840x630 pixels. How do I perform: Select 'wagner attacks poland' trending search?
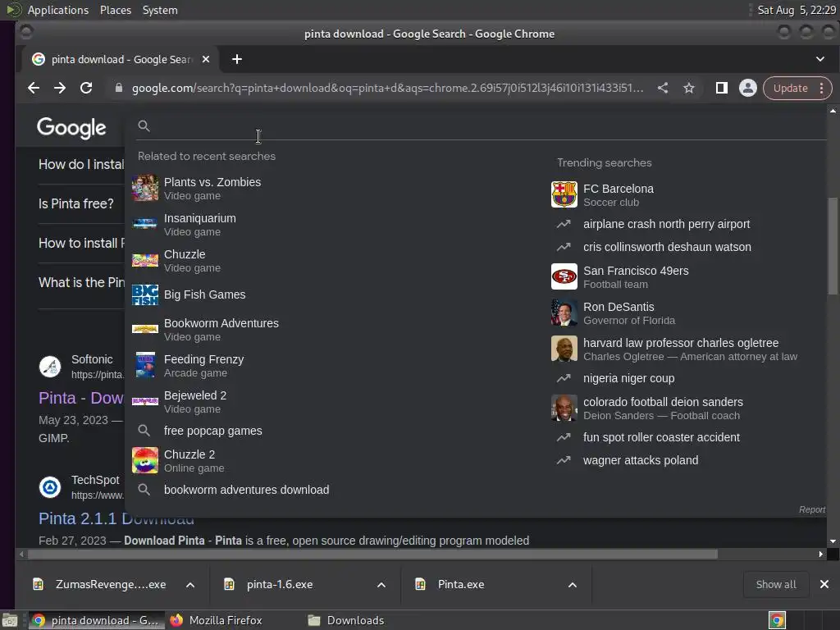641,460
